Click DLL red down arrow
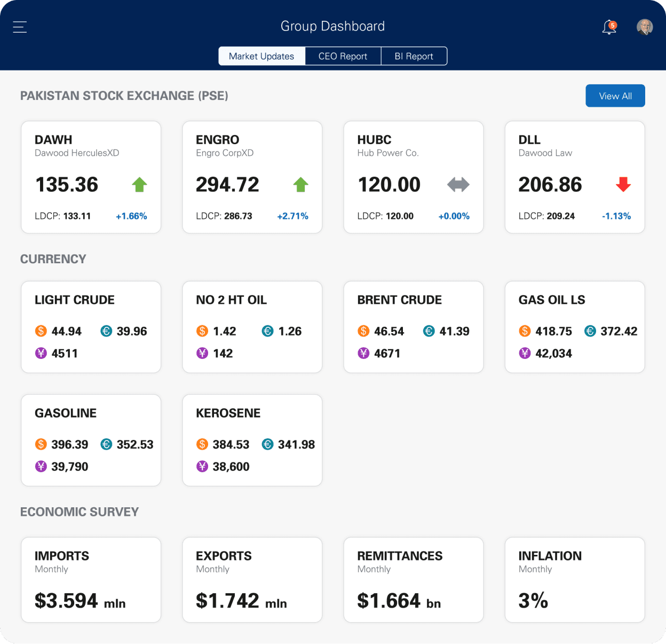This screenshot has height=644, width=666. 623,185
